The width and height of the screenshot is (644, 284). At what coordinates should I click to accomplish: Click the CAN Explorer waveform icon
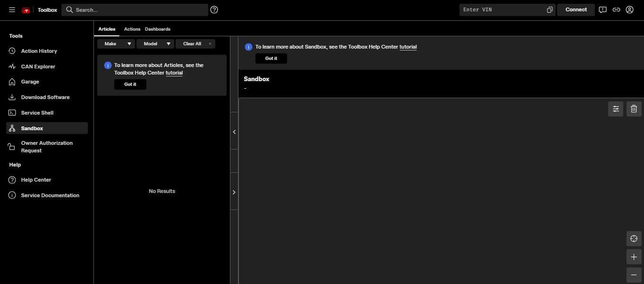12,67
